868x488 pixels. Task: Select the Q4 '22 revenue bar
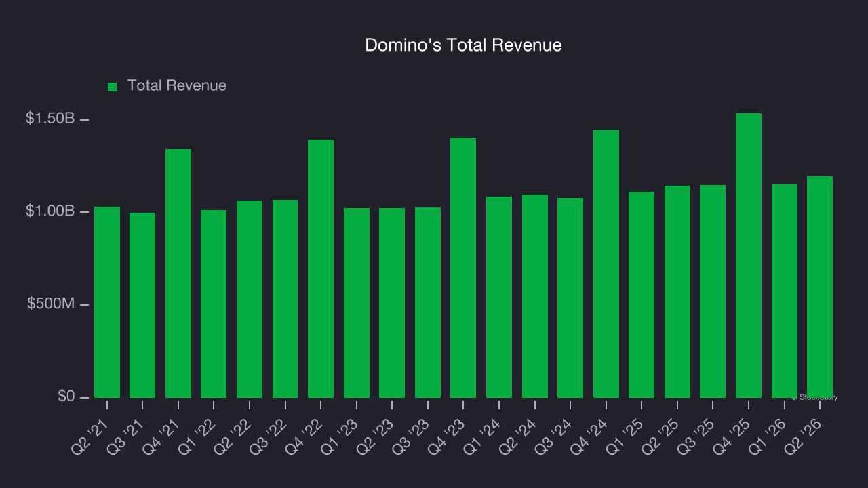point(321,268)
